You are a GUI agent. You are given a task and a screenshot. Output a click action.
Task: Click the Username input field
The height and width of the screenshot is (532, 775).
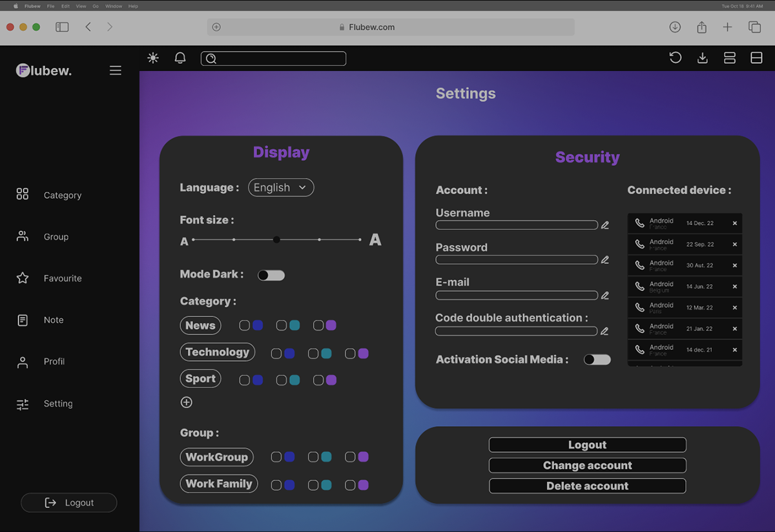point(517,225)
